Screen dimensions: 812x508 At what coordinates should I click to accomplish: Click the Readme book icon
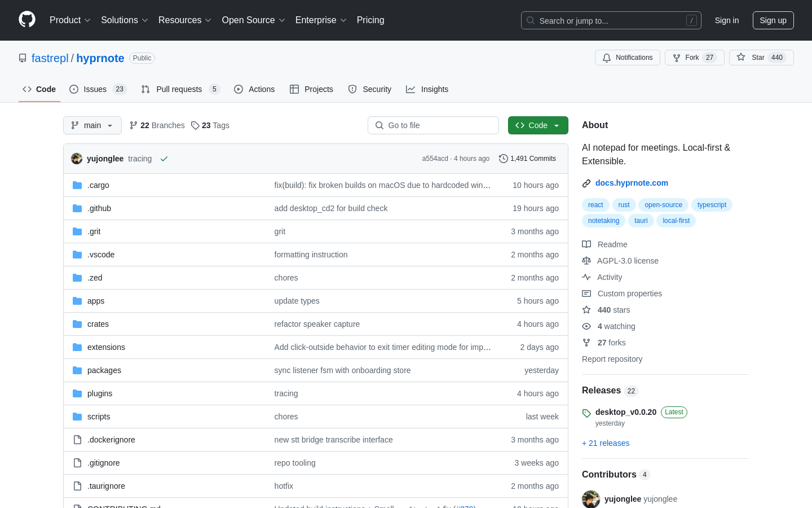pos(586,244)
